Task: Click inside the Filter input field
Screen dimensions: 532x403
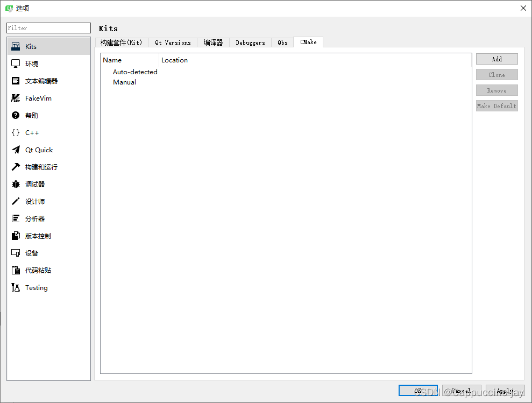Action: [x=48, y=27]
